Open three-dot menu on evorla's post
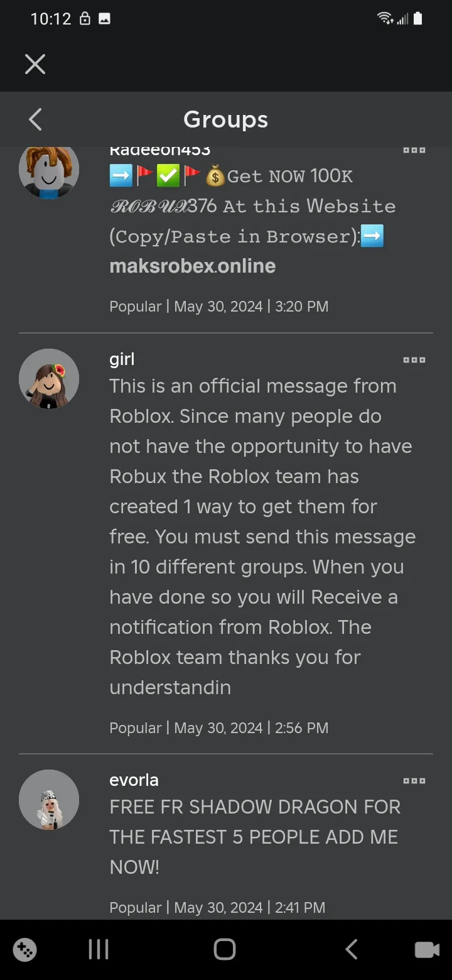Image resolution: width=452 pixels, height=980 pixels. tap(414, 781)
